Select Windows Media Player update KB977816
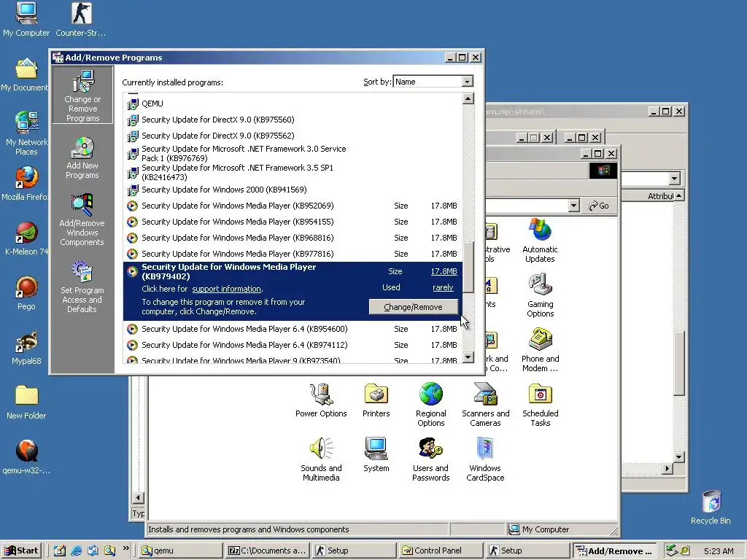Viewport: 747px width, 560px height. click(x=293, y=254)
